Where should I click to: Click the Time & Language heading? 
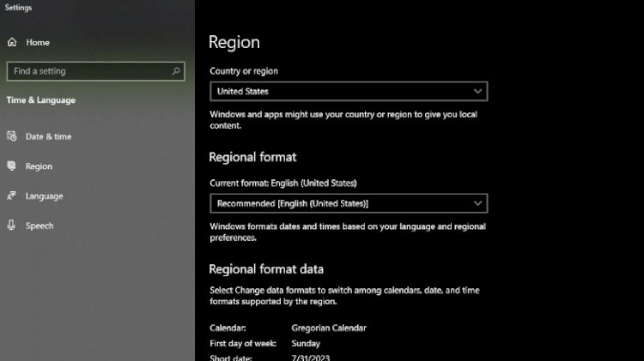click(41, 100)
